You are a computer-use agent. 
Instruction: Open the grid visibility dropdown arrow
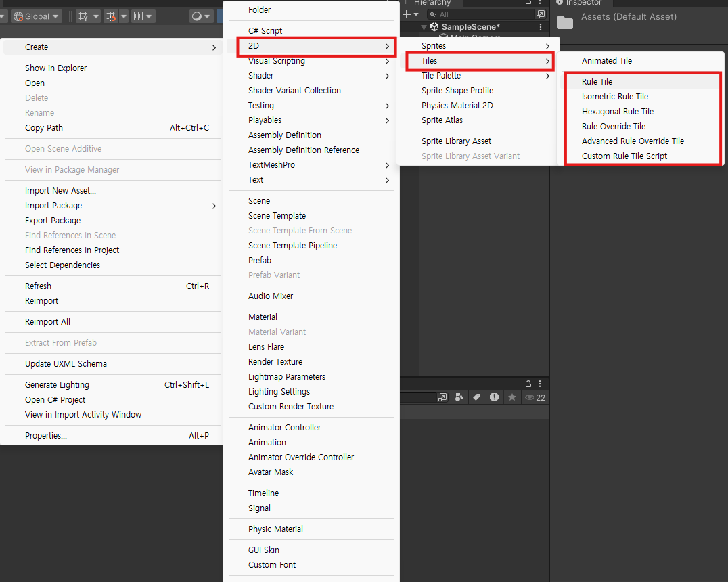[x=96, y=17]
